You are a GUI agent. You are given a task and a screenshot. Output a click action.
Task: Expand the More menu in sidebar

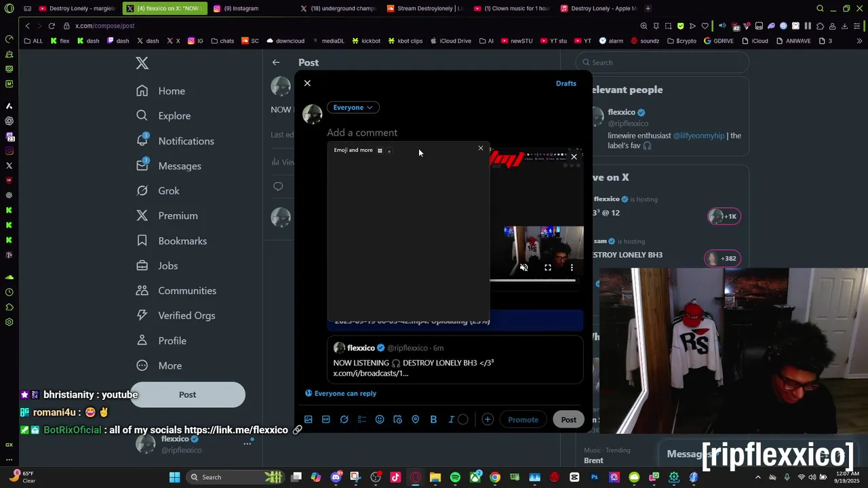(159, 366)
